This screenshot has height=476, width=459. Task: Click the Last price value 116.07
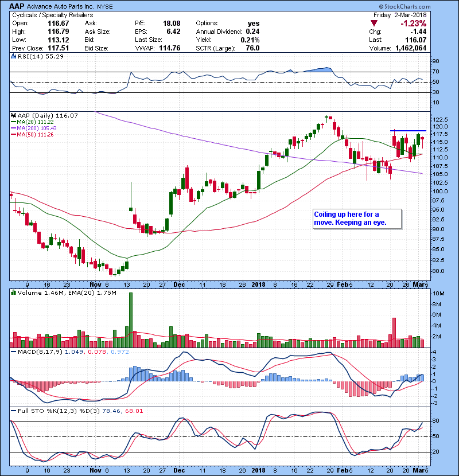click(416, 40)
